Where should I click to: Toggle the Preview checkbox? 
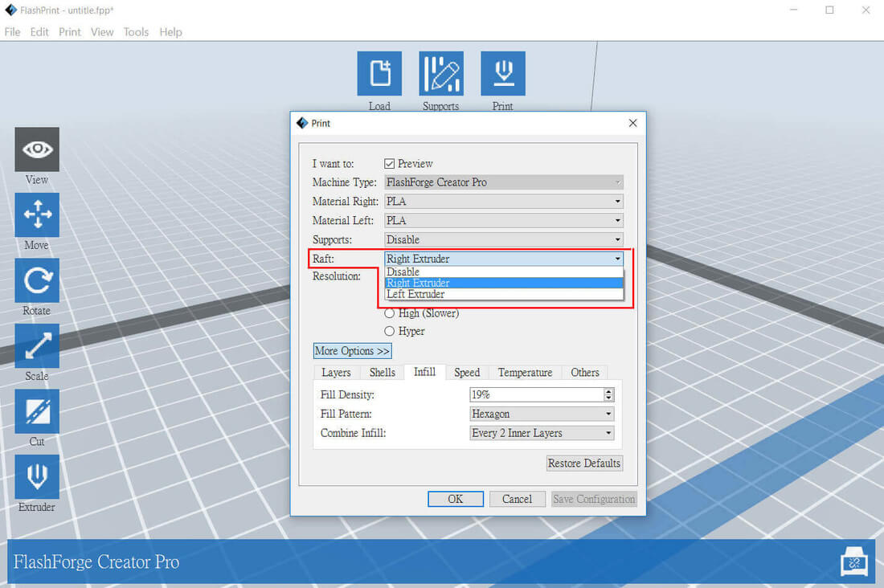(389, 164)
